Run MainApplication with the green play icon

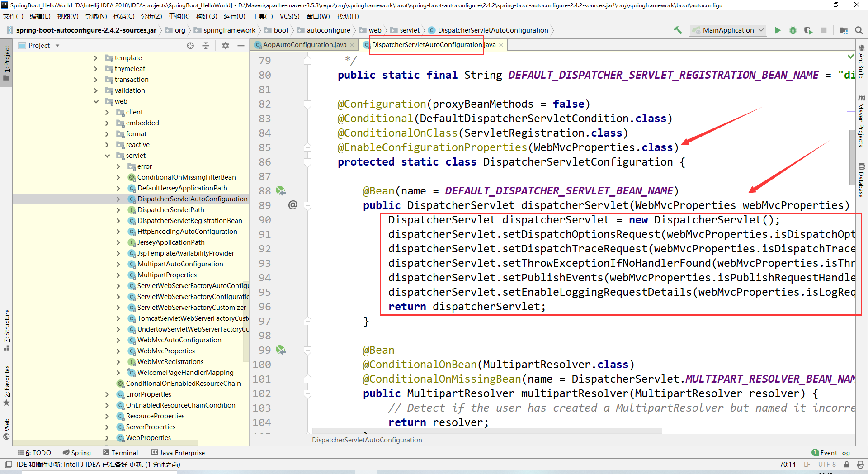point(778,30)
